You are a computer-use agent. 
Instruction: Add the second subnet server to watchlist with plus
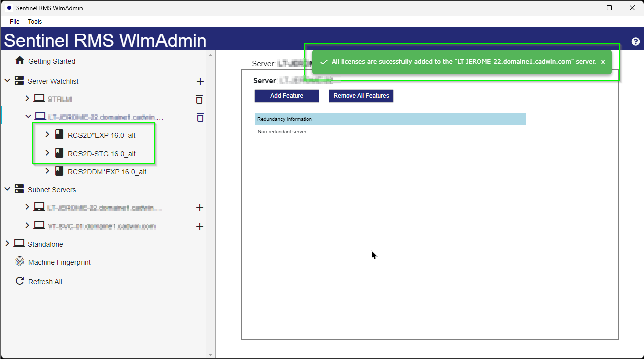coord(200,226)
